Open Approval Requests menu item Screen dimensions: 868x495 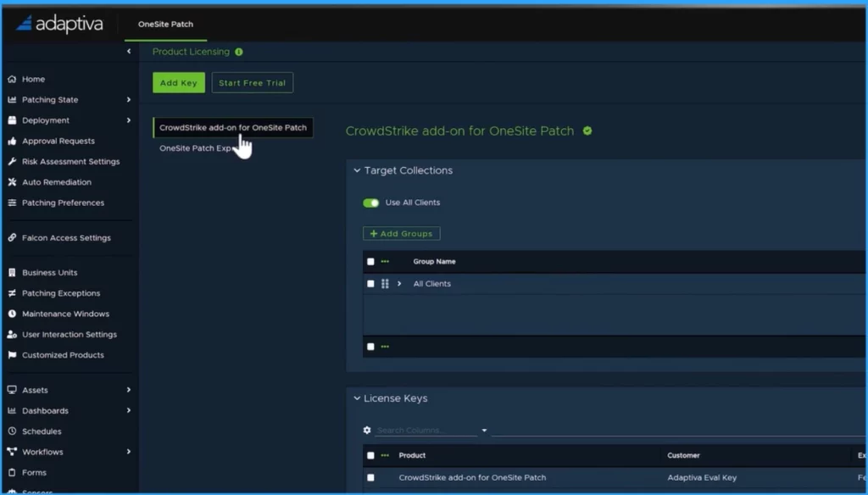coord(58,141)
